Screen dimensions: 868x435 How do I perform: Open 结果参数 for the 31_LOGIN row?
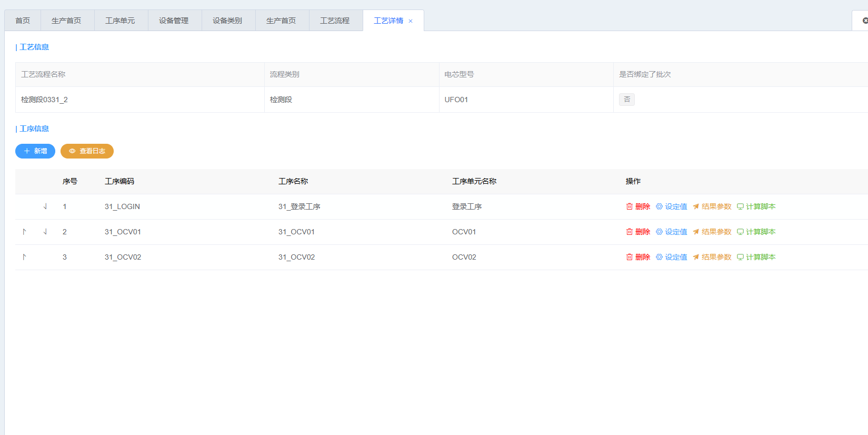(x=712, y=206)
